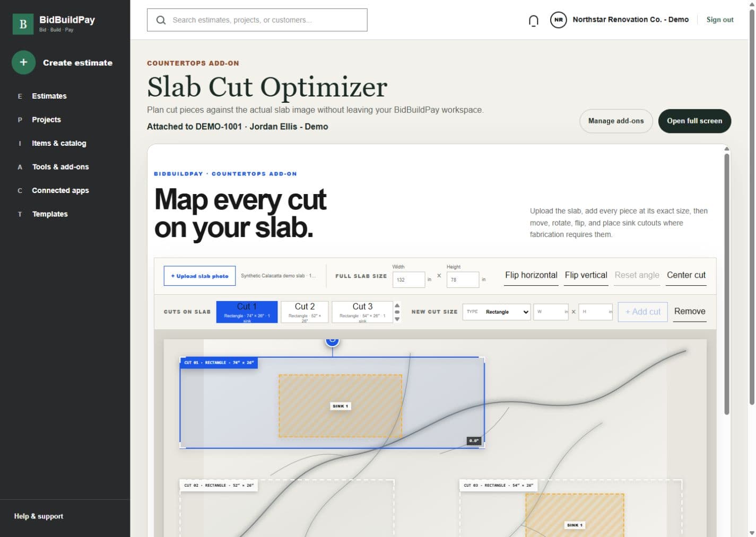Viewport: 756px width, 537px height.
Task: Click the BidBuildPay logo icon
Action: click(23, 24)
